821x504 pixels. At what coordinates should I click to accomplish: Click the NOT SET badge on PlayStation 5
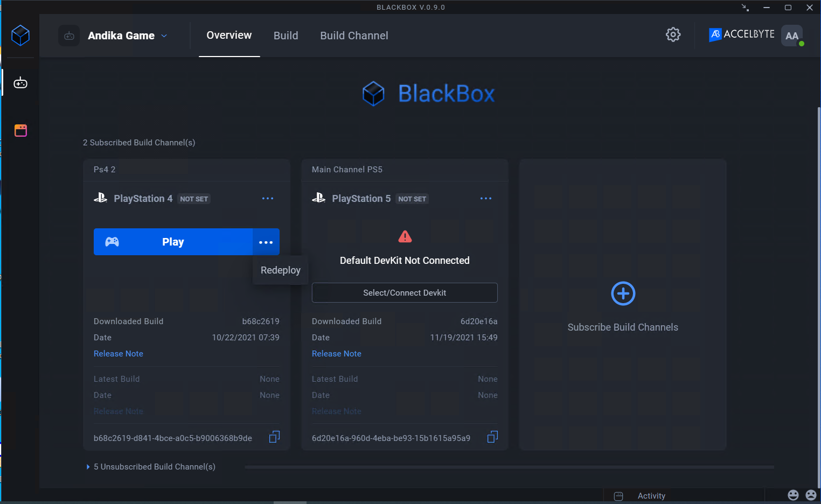click(412, 199)
